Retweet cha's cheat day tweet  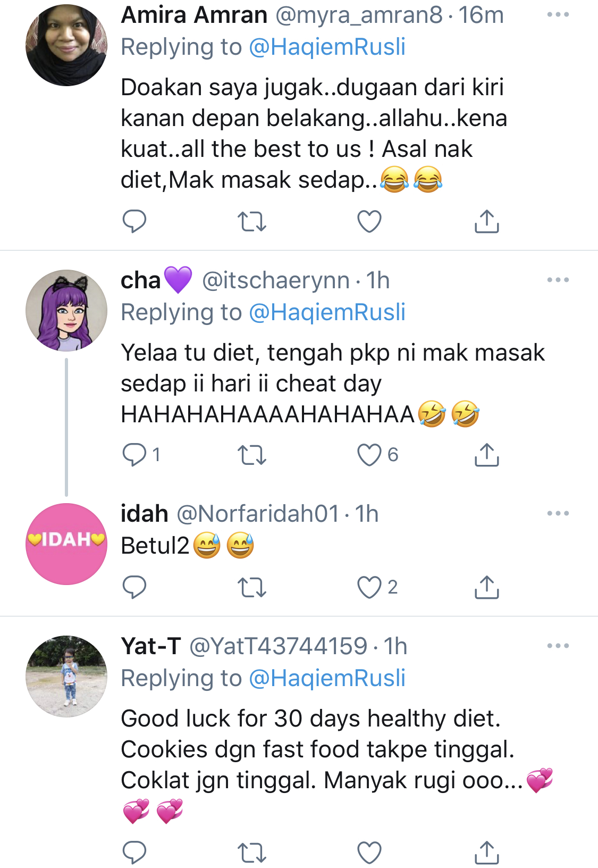pyautogui.click(x=251, y=455)
